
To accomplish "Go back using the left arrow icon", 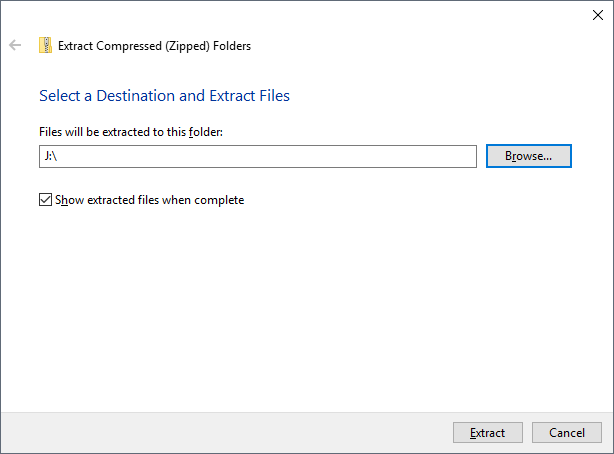I will (x=15, y=45).
